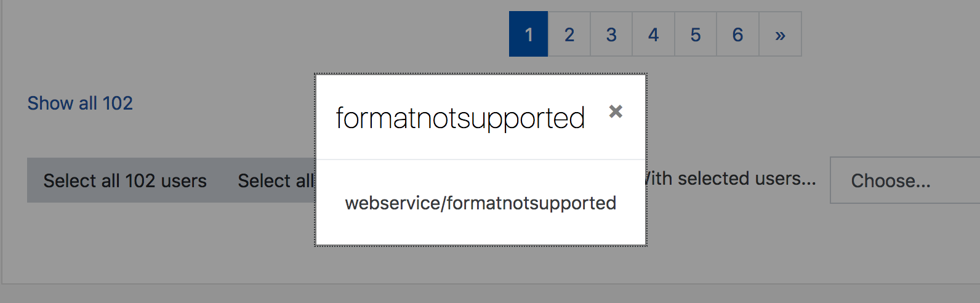This screenshot has height=303, width=980.
Task: Close the formatnotsupported error dialog
Action: (616, 111)
